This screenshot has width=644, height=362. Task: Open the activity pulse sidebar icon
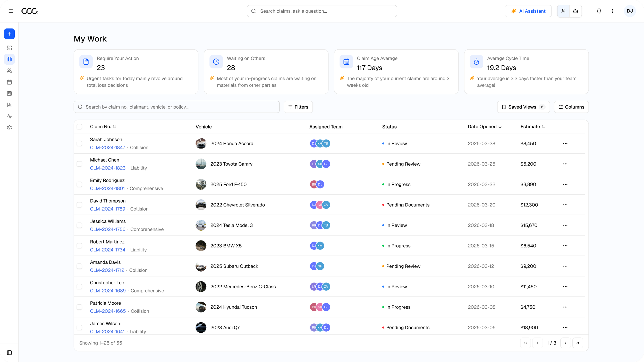(9, 116)
